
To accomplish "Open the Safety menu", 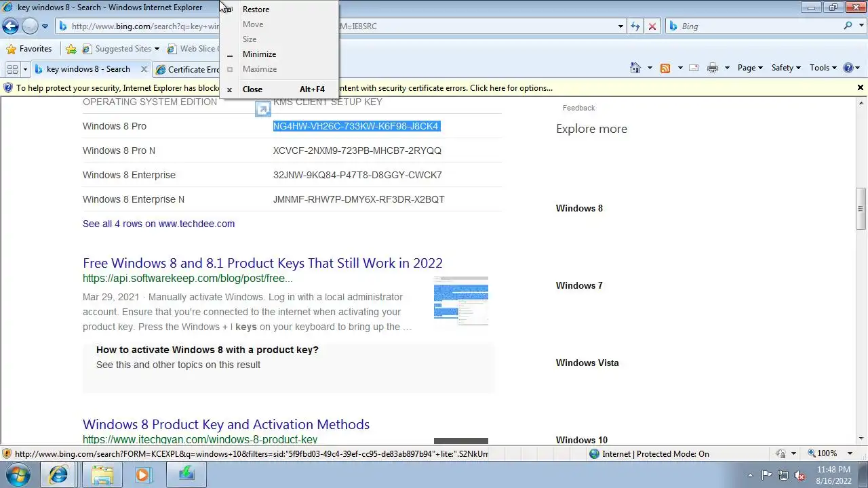I will point(786,68).
